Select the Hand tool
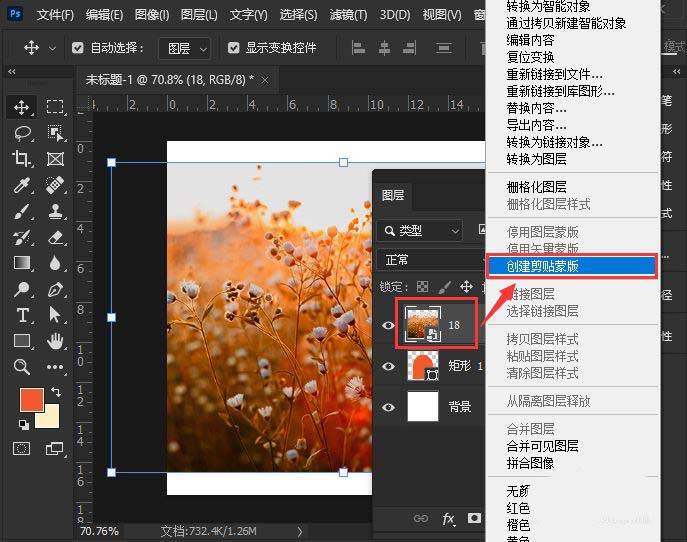 (x=55, y=341)
